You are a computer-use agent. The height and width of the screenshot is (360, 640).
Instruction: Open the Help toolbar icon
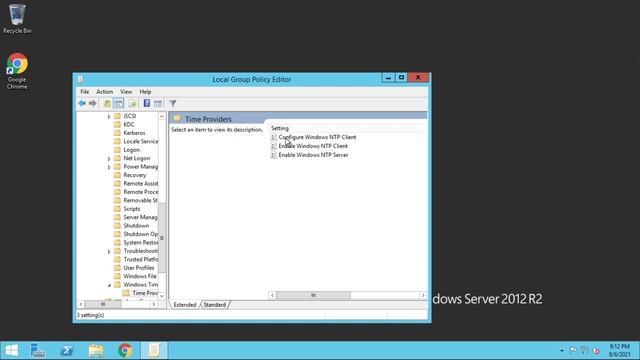point(147,104)
